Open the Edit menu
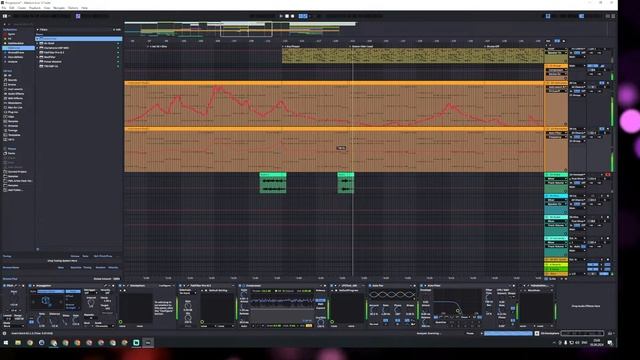Image resolution: width=640 pixels, height=360 pixels. point(12,8)
